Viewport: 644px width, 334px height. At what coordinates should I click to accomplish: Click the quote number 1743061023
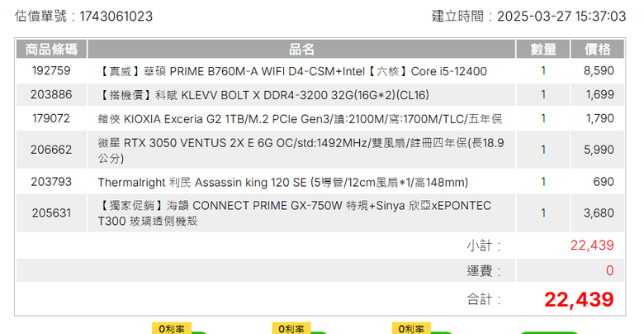point(116,17)
